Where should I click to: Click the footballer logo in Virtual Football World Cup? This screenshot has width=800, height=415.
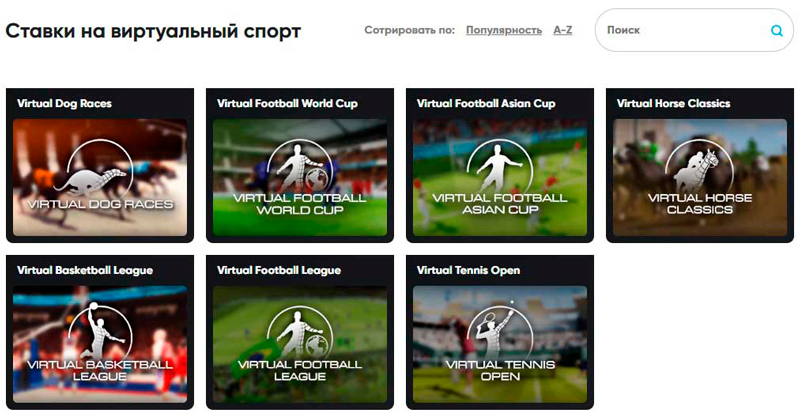pyautogui.click(x=300, y=166)
